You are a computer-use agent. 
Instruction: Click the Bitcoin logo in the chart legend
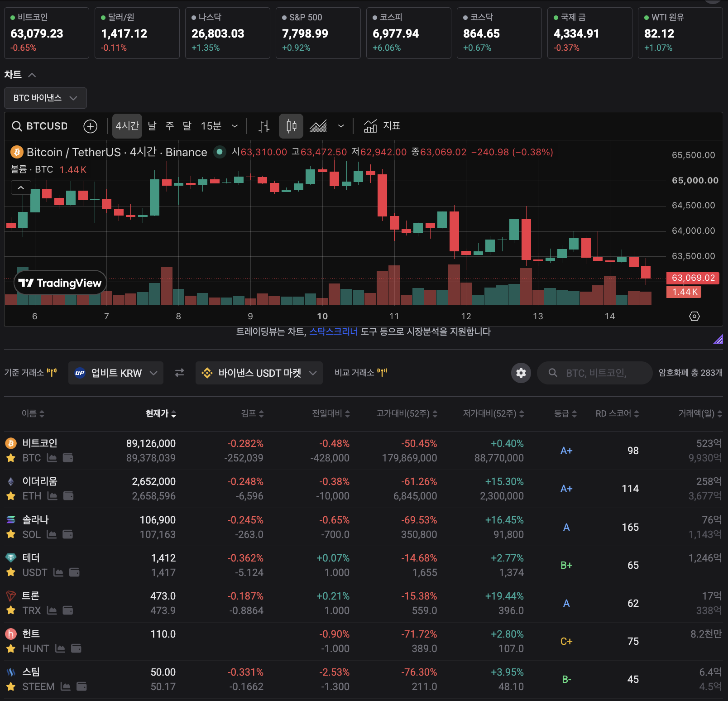(x=17, y=152)
